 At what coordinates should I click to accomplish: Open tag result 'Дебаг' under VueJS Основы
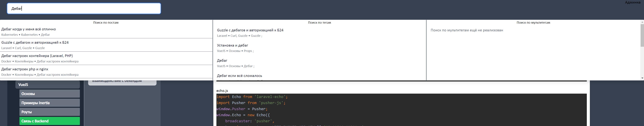[222, 61]
